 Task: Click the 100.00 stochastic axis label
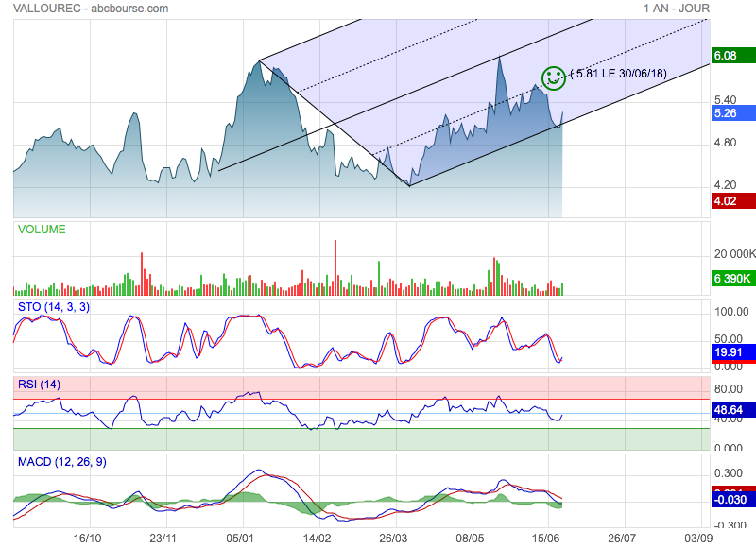tap(731, 312)
